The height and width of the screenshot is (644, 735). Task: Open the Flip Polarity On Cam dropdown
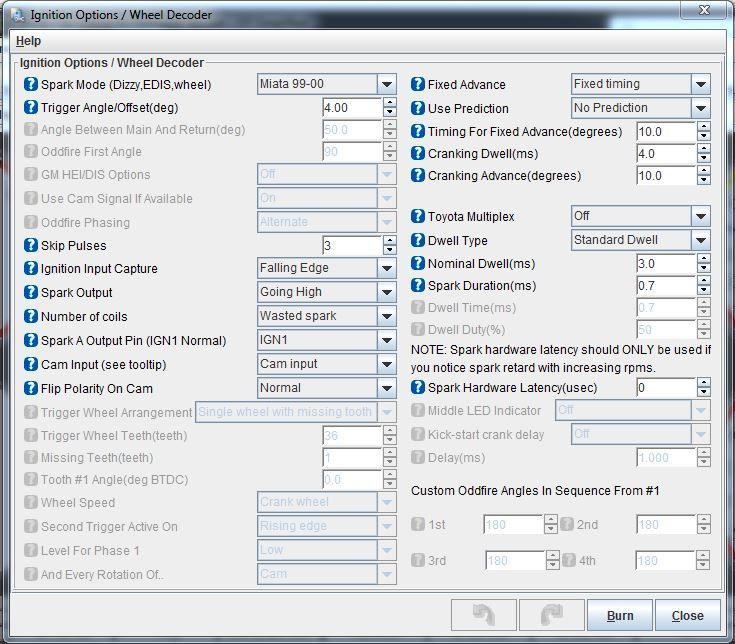pos(386,389)
